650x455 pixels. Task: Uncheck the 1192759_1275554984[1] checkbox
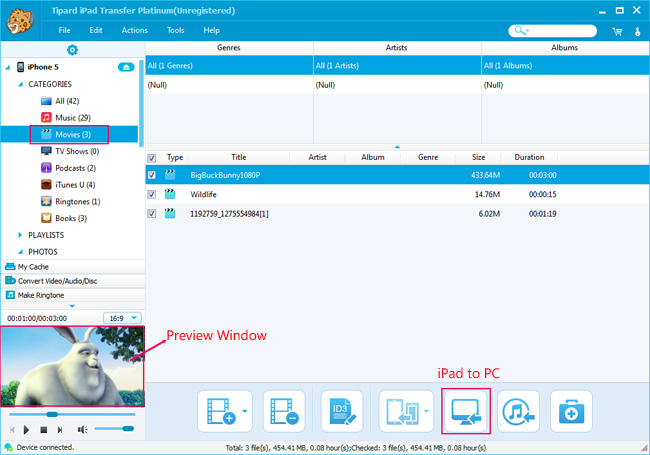pyautogui.click(x=152, y=214)
